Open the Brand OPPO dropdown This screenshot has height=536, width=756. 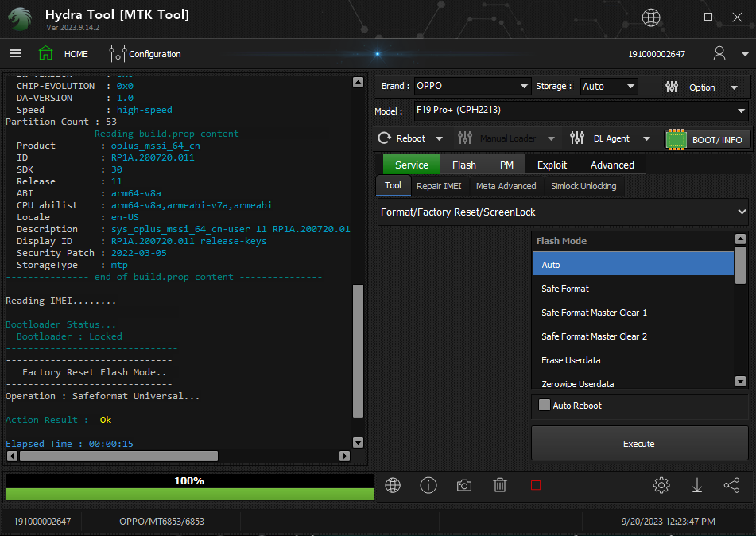[472, 86]
